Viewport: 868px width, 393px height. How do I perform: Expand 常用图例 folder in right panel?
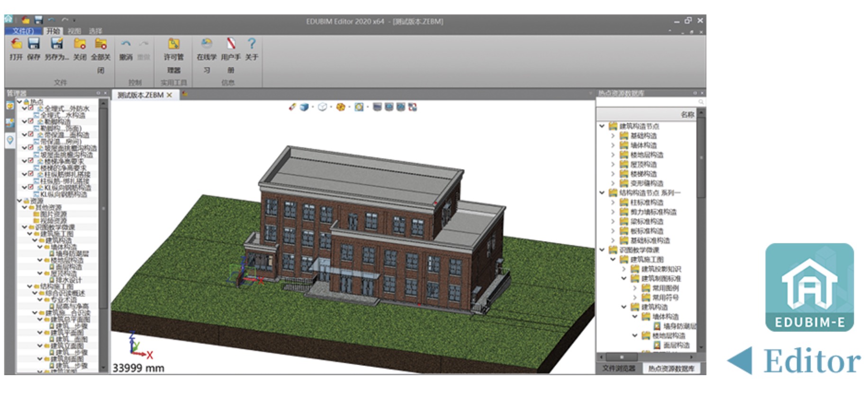point(635,288)
